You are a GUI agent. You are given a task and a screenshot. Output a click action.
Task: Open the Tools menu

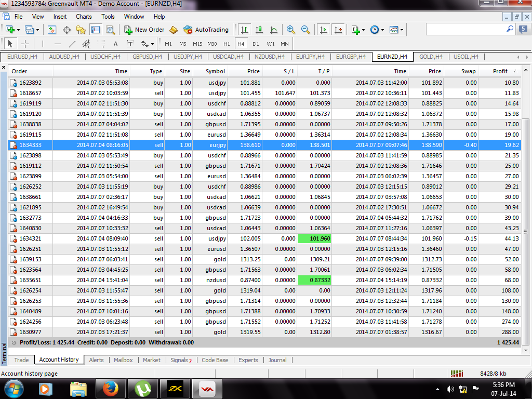(x=108, y=16)
